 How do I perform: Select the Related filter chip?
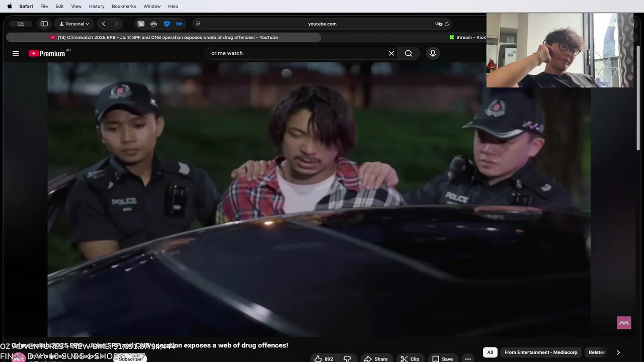tap(597, 352)
